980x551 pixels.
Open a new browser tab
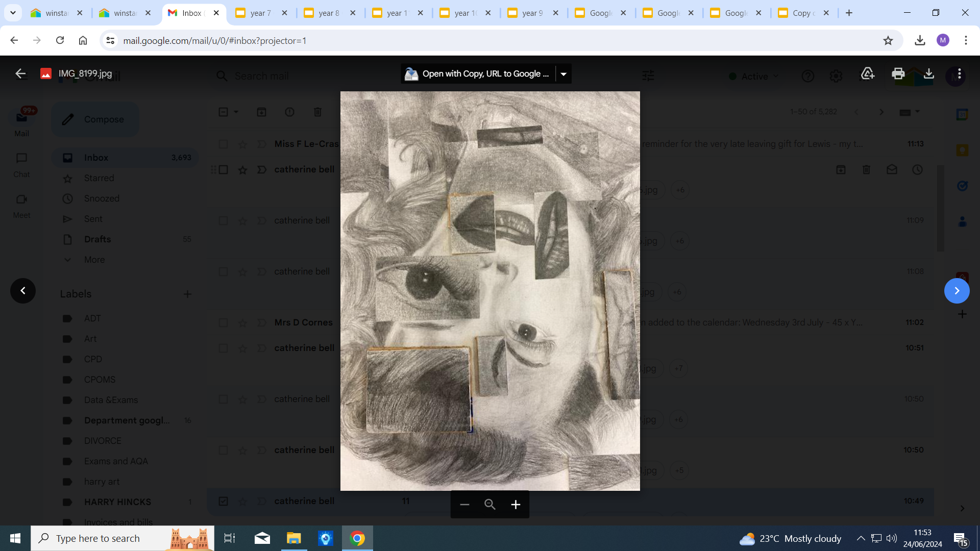pyautogui.click(x=849, y=13)
